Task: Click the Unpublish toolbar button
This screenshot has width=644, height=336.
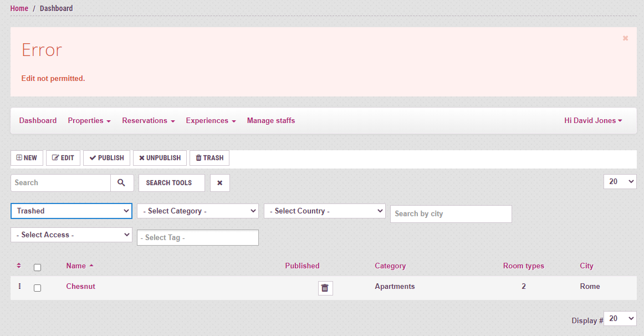Action: point(160,158)
